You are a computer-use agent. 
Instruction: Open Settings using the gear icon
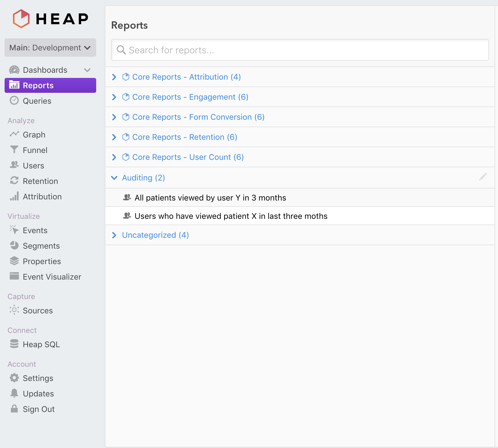tap(14, 378)
